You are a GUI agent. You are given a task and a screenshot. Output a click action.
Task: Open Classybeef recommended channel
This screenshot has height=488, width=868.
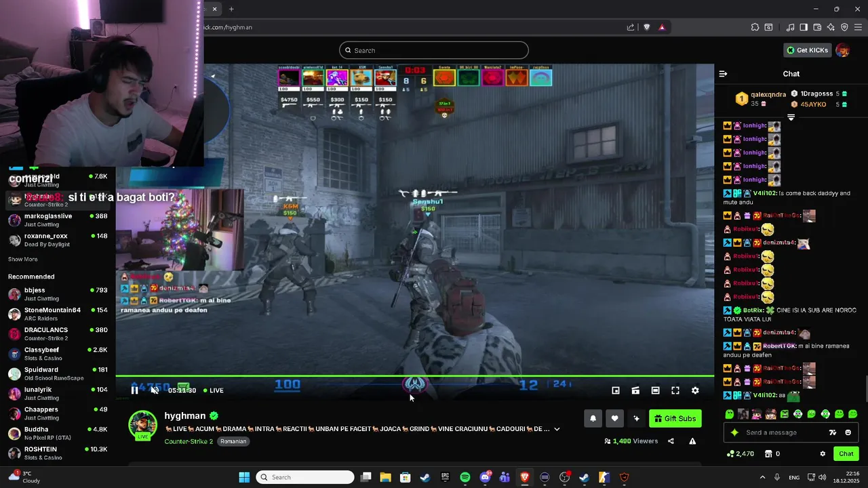point(58,354)
